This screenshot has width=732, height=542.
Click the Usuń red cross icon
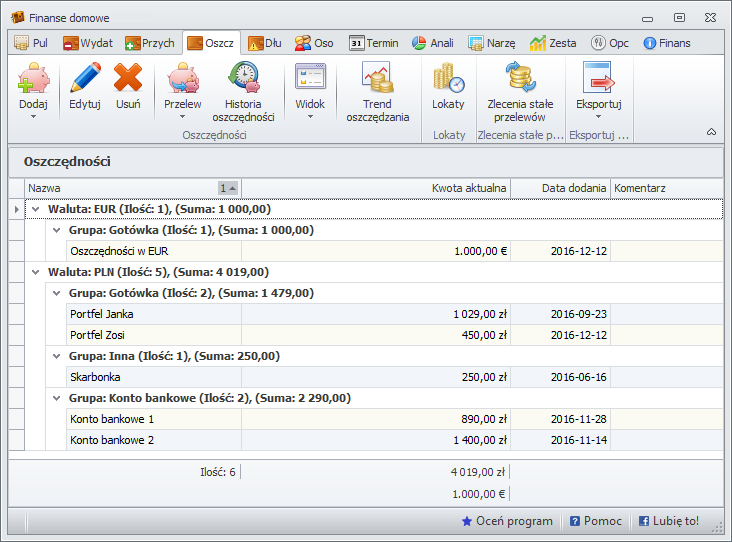128,79
